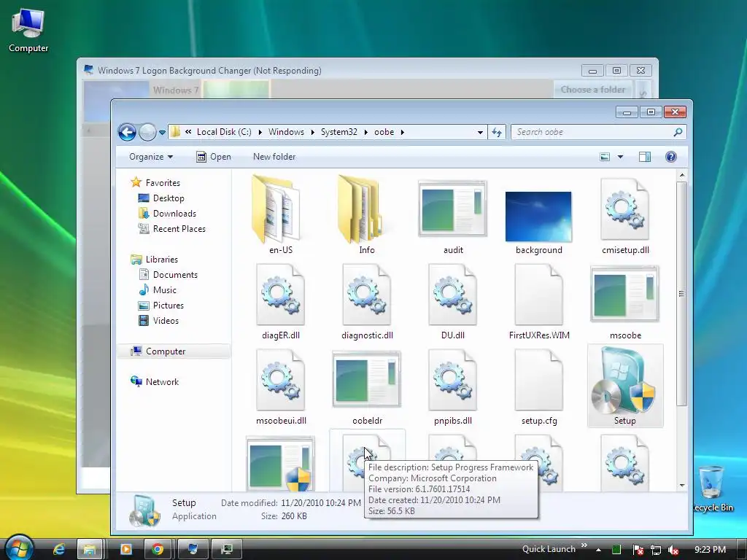Go back with the Back arrow button
The width and height of the screenshot is (747, 560).
127,132
